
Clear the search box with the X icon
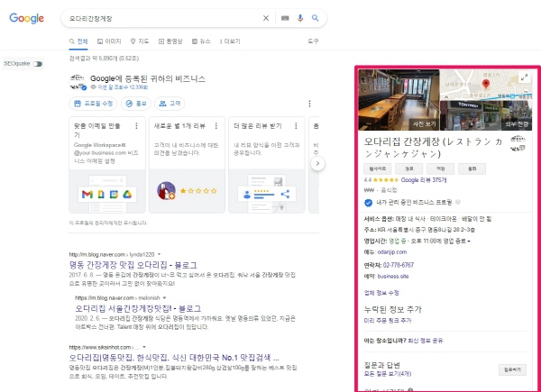pos(266,18)
